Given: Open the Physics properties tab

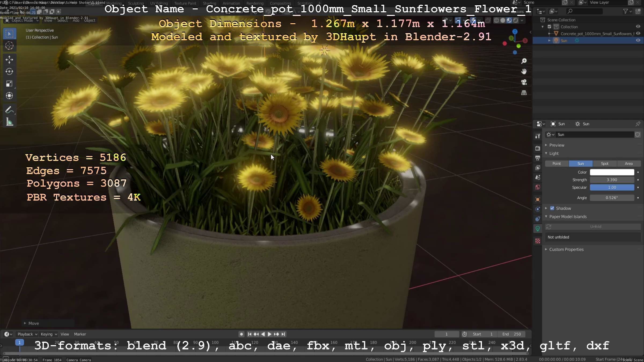Looking at the screenshot, I should (537, 209).
